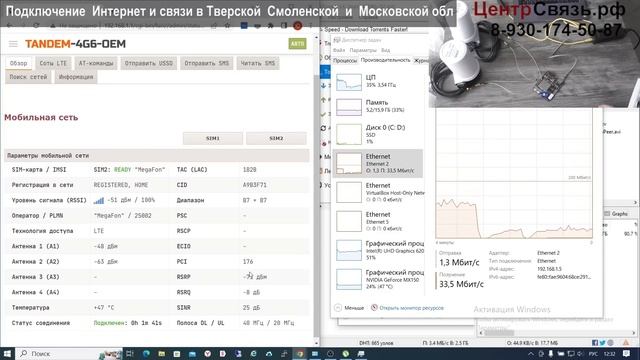Switch to Процессы tab in Task Manager

pyautogui.click(x=345, y=60)
